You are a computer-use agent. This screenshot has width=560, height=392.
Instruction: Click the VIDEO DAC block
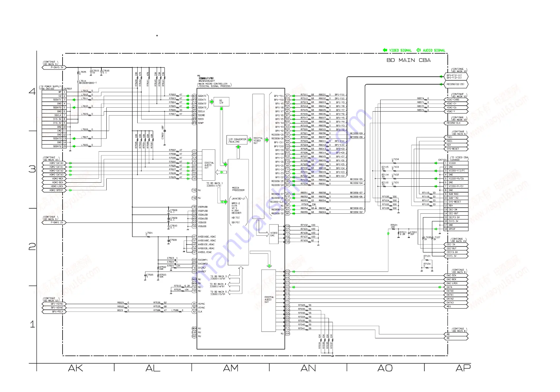(274, 234)
